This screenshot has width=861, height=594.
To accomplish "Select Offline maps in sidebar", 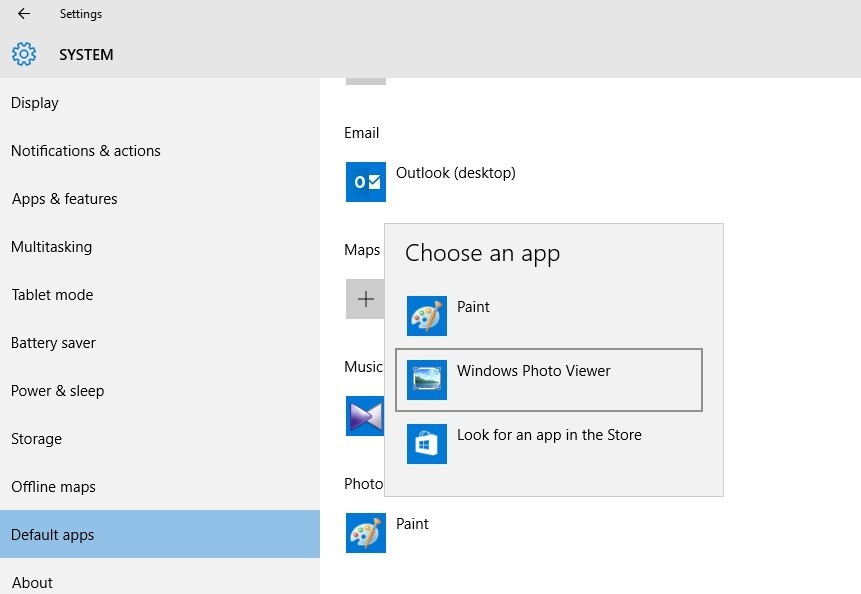I will pos(54,487).
